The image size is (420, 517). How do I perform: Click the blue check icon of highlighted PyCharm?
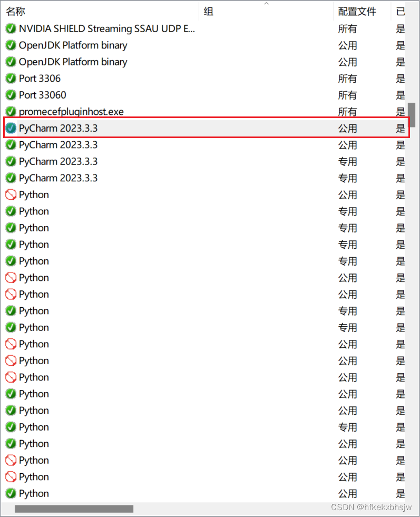coord(11,128)
